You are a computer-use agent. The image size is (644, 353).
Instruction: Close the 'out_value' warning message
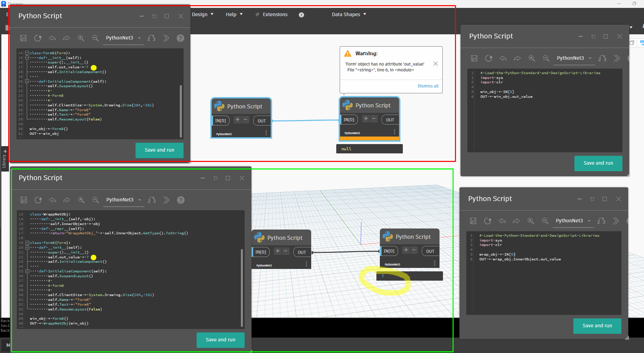tap(435, 64)
